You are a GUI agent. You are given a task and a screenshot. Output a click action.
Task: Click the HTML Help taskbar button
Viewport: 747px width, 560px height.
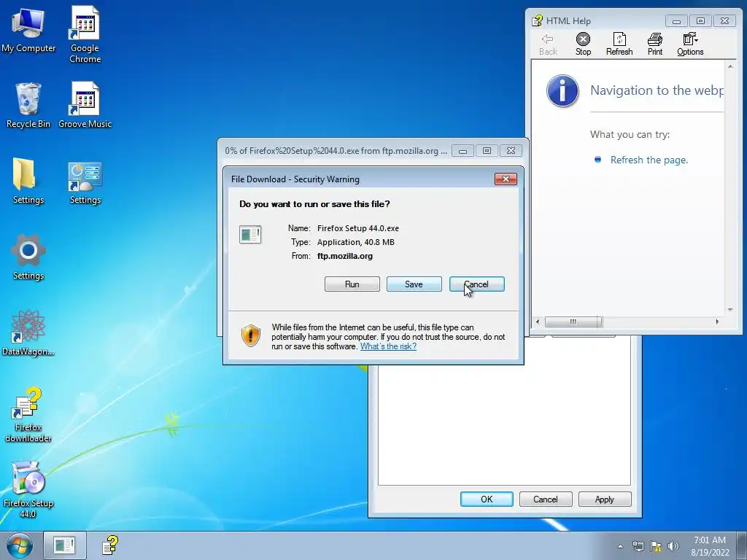pos(110,545)
